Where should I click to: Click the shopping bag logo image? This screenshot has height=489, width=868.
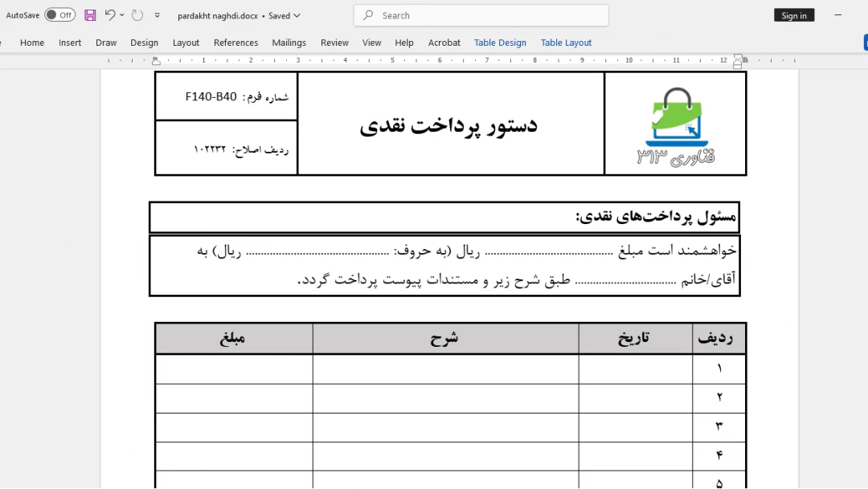click(x=675, y=124)
